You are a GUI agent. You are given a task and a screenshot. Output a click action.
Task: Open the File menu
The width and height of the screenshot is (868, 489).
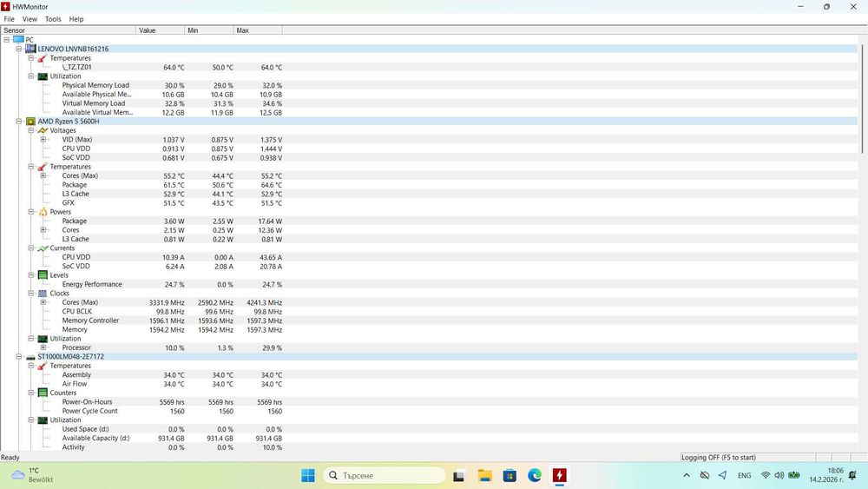[x=9, y=19]
